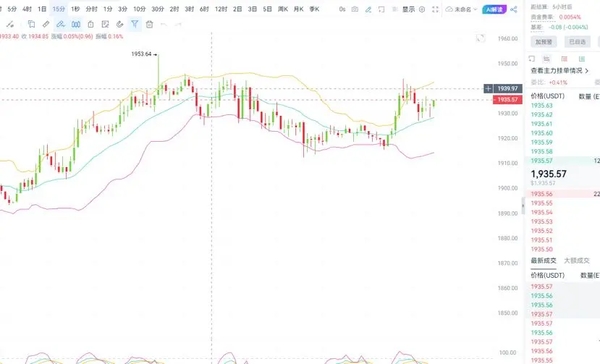Viewport: 600px width, 364px height.
Task: Choose the 30分 interval
Action: click(x=158, y=9)
